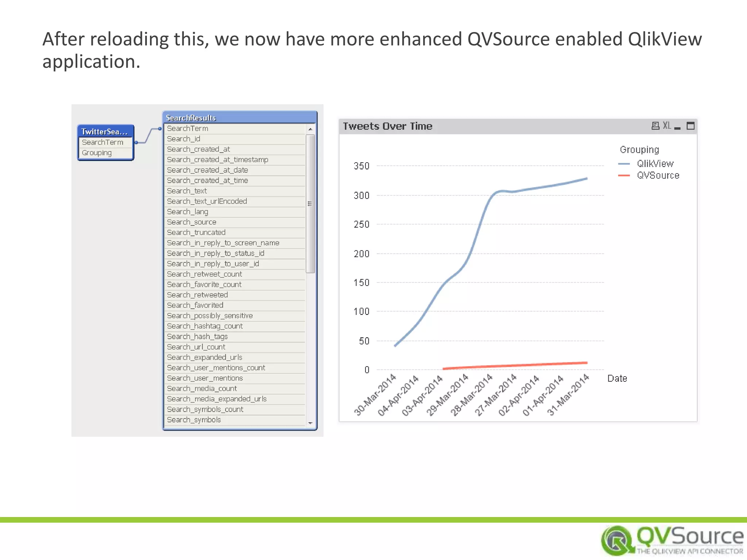
Task: Select SearchTerm field in SearchResults table
Action: pyautogui.click(x=235, y=128)
